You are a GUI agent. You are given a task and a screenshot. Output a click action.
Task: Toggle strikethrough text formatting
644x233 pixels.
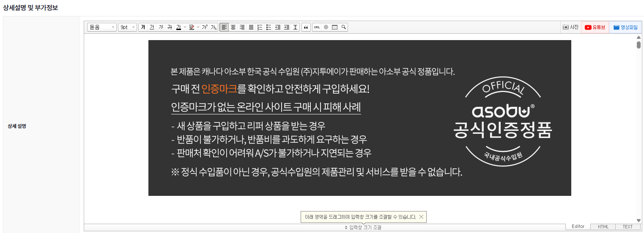pyautogui.click(x=170, y=27)
